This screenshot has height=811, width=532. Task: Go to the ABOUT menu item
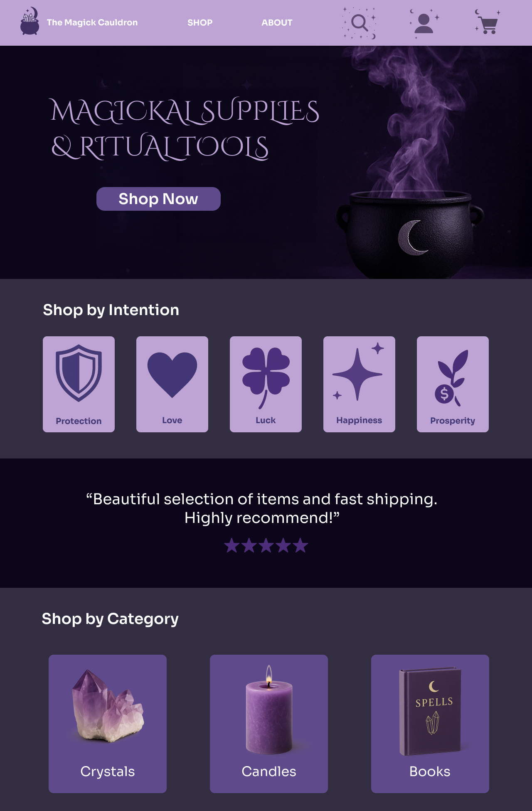277,22
